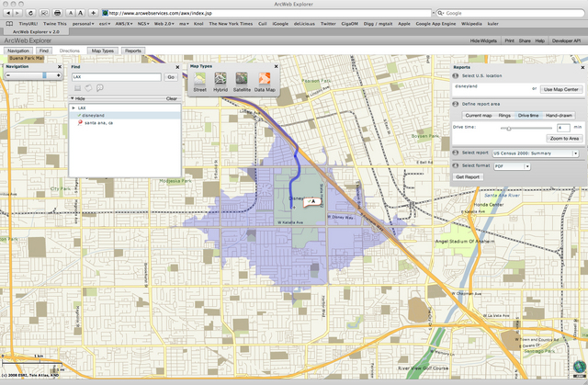Viewport: 588px width, 385px height.
Task: Close the Navigation widget
Action: pos(59,67)
